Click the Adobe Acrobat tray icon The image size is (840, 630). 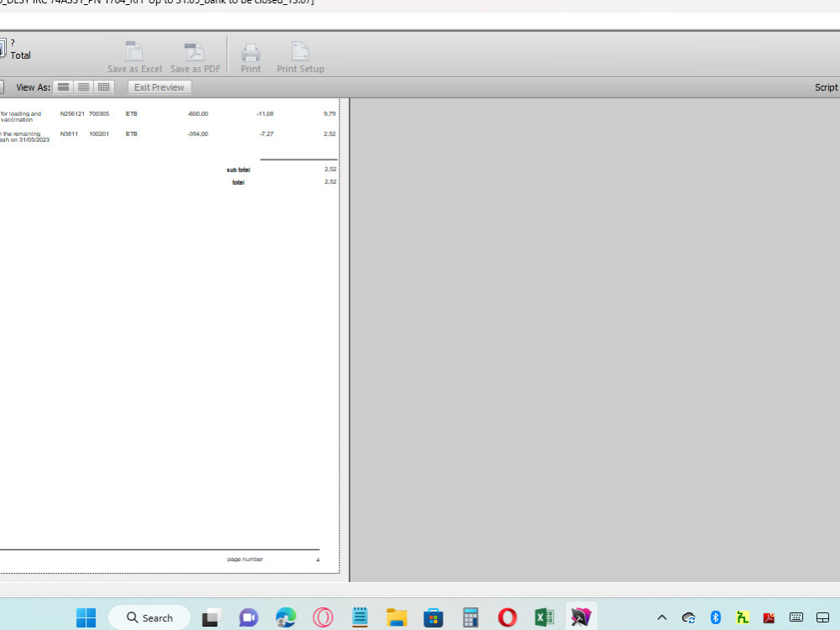[769, 617]
